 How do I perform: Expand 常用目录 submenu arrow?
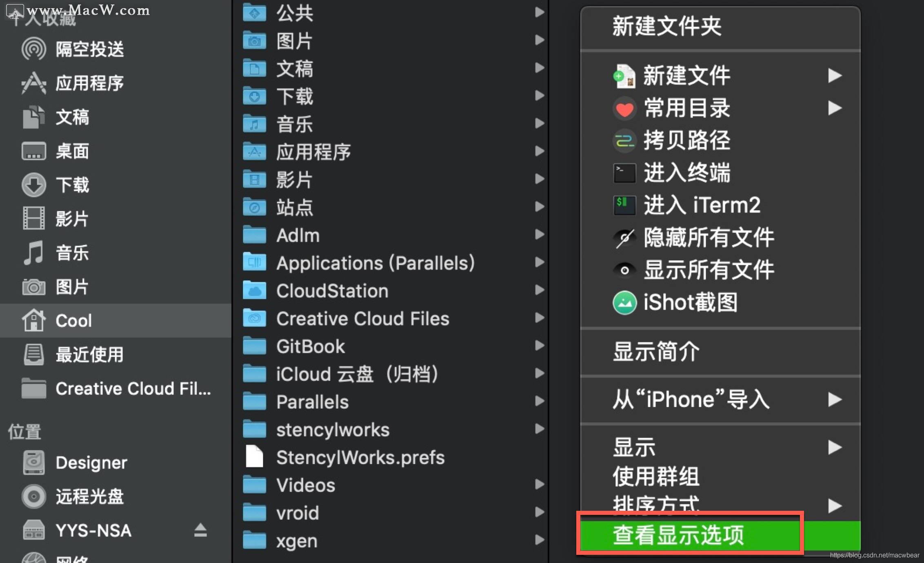(833, 107)
